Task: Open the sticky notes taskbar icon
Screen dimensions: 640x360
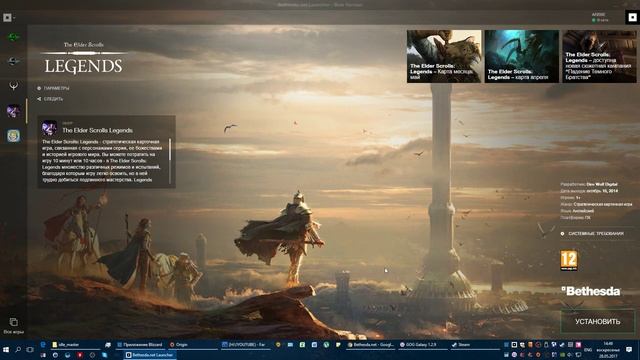Action: coord(338,345)
